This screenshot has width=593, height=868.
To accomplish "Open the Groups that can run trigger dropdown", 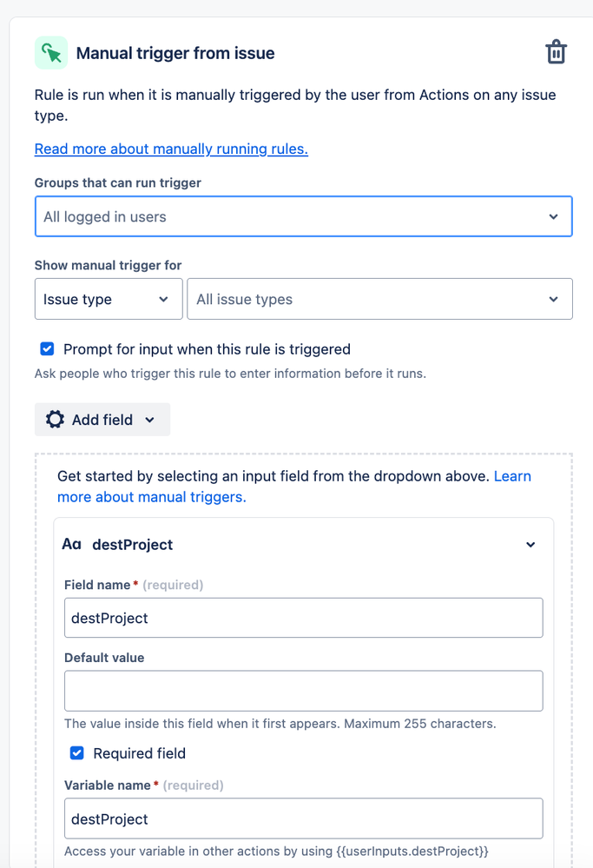I will click(303, 216).
